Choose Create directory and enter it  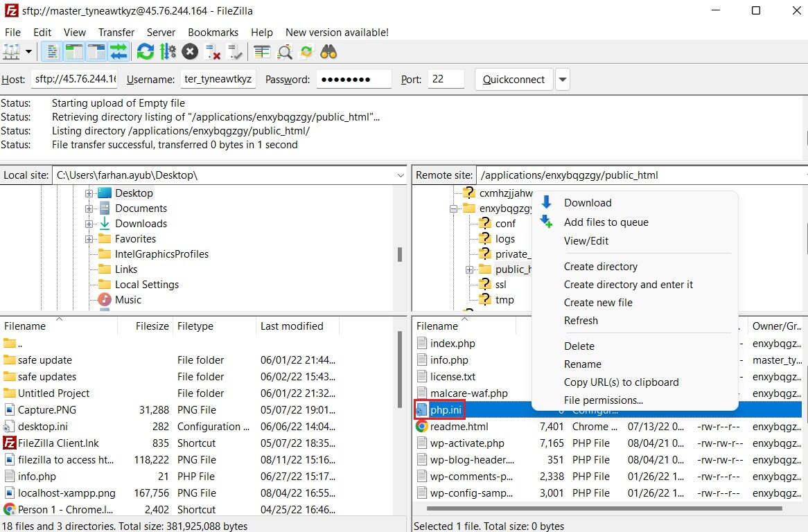click(635, 284)
